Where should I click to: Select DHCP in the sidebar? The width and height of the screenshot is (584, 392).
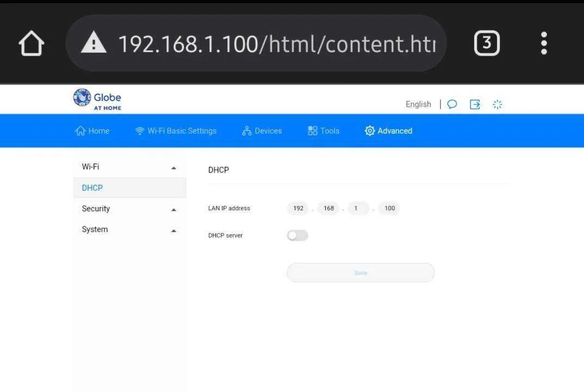pyautogui.click(x=129, y=188)
